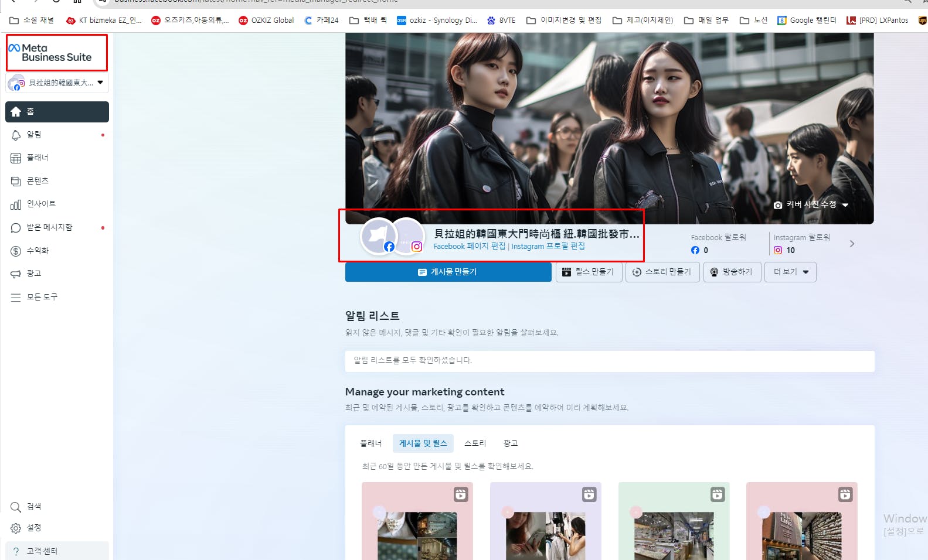This screenshot has height=560, width=928.
Task: Open the KT bizmeka EZ bookmark
Action: click(x=104, y=21)
